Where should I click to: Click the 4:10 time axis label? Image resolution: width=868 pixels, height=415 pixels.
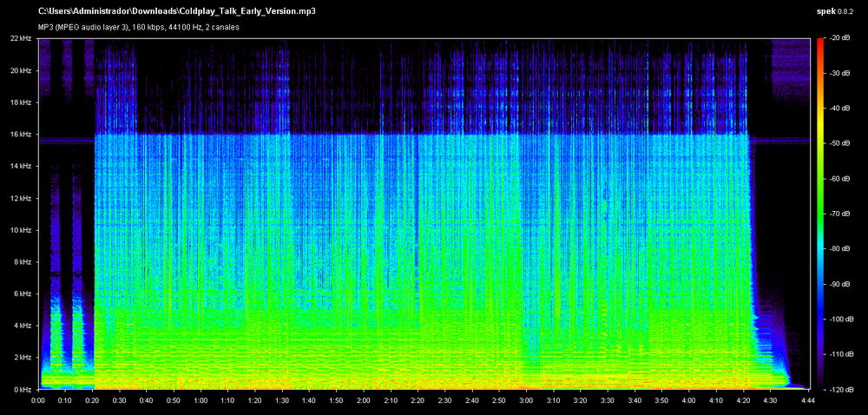coord(717,399)
